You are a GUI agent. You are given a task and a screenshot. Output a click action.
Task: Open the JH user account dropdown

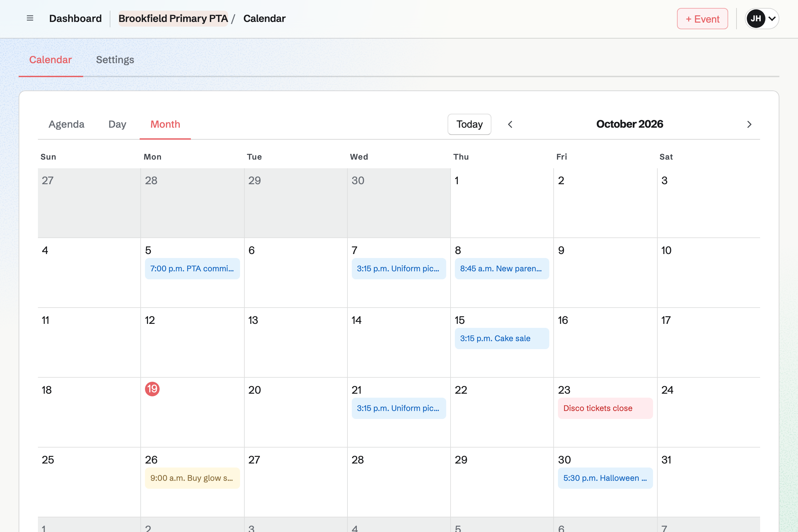(762, 18)
